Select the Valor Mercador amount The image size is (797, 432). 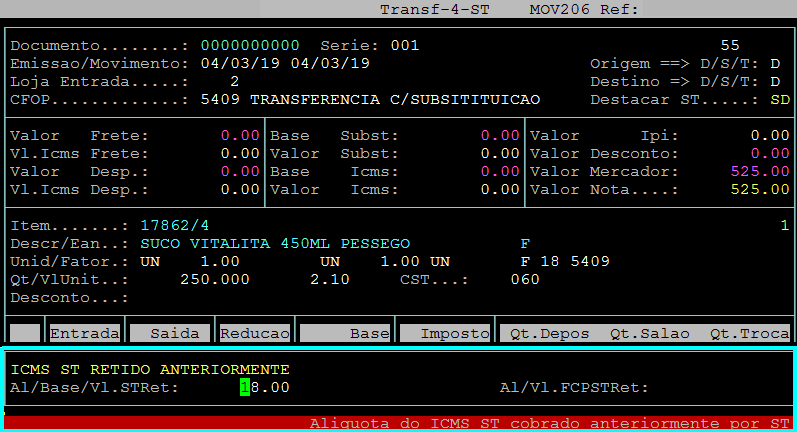click(x=760, y=171)
